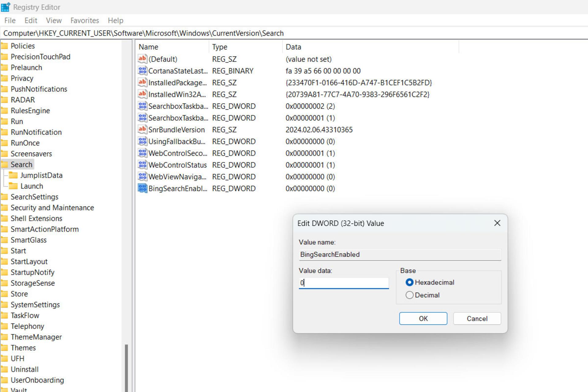Click the Launch folder icon
The image size is (588, 392).
pos(13,186)
